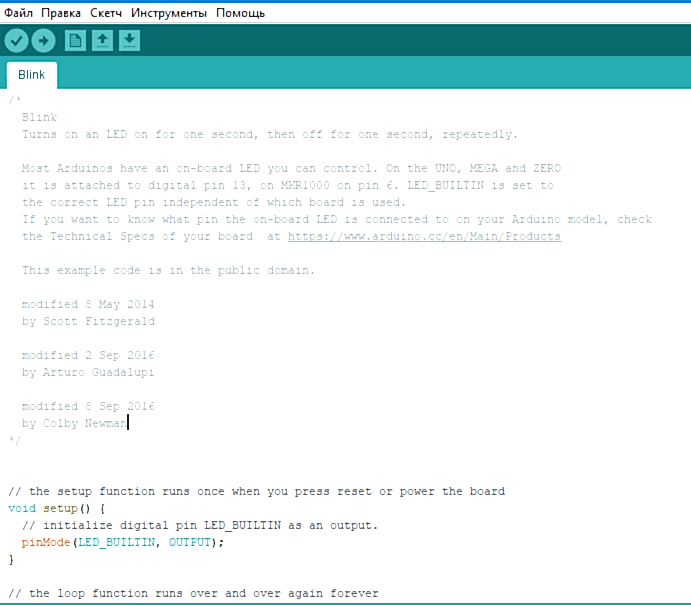Click the 'Turns on an LED' comment line
This screenshot has width=691, height=605.
(x=270, y=134)
